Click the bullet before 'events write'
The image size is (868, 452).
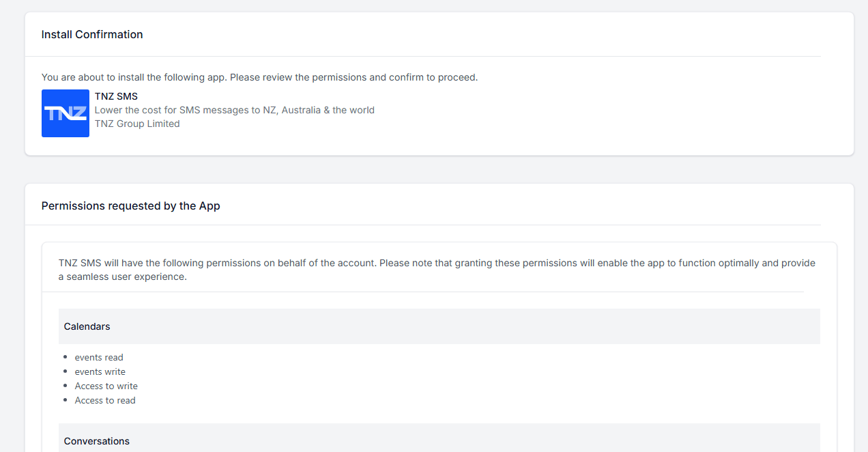pyautogui.click(x=66, y=371)
